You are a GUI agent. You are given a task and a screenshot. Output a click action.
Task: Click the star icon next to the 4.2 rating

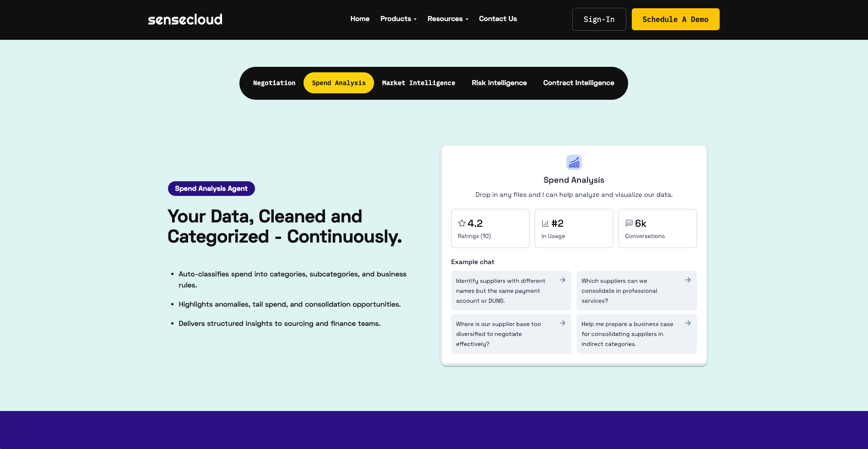click(x=461, y=223)
